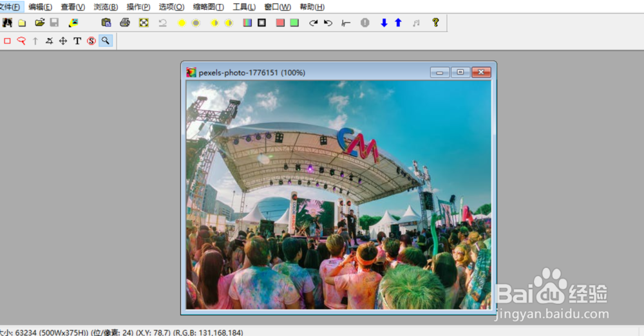The height and width of the screenshot is (336, 644).
Task: Increase brightness with the solid yellow sun icon
Action: tap(182, 23)
